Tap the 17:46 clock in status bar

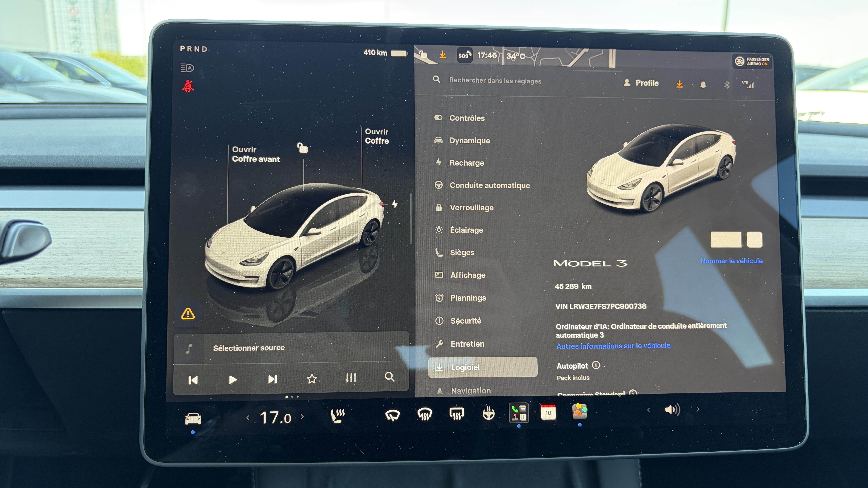pyautogui.click(x=487, y=55)
